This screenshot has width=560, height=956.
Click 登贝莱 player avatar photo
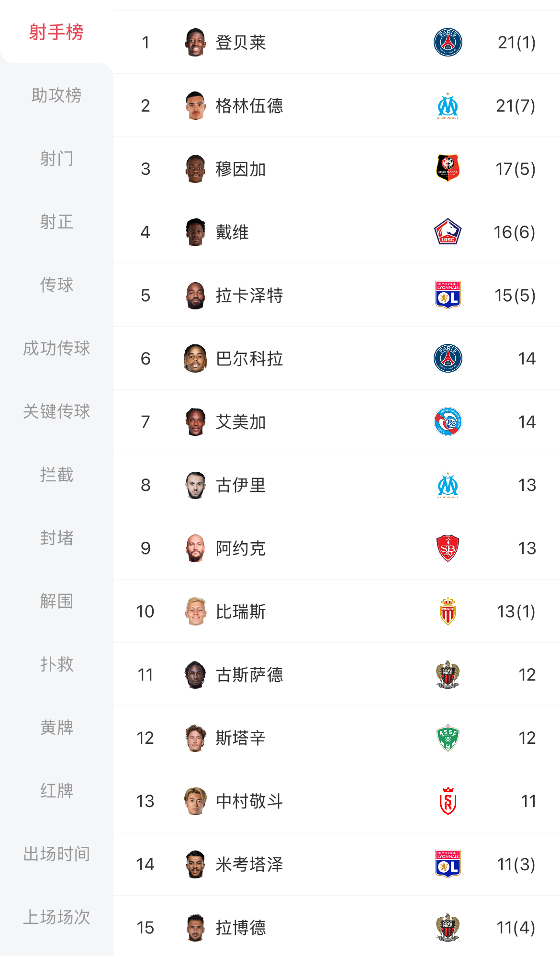click(x=195, y=42)
